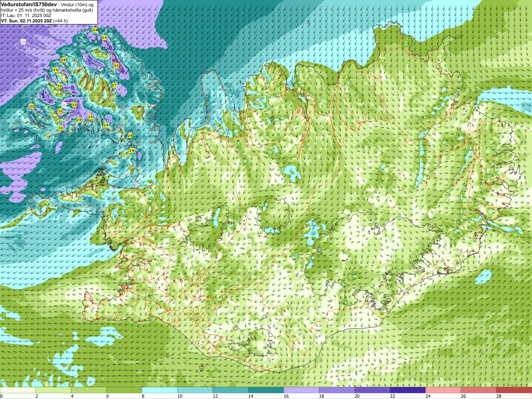The width and height of the screenshot is (532, 399).
Task: Click the 26–28 m/s salmon legend swatch
Action: tap(479, 390)
